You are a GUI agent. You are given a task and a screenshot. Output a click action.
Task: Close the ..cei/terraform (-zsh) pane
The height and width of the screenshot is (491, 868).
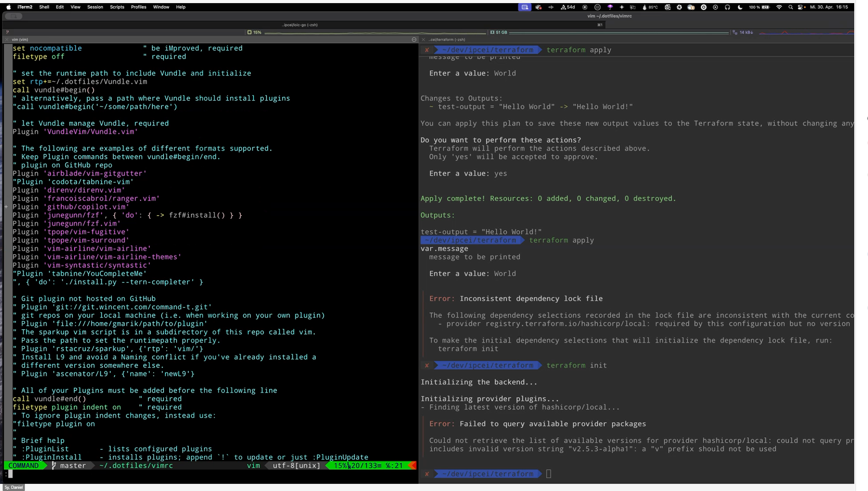423,40
